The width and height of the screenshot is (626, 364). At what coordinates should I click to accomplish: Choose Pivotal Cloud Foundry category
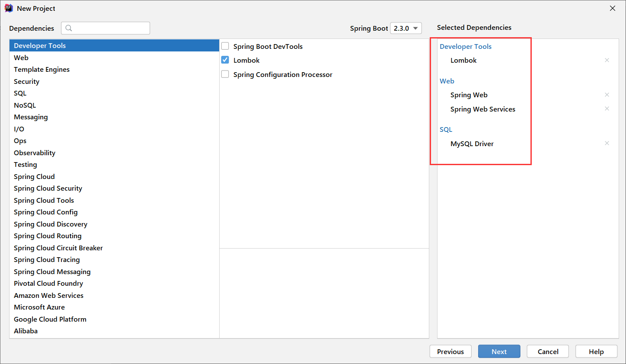[x=114, y=283]
